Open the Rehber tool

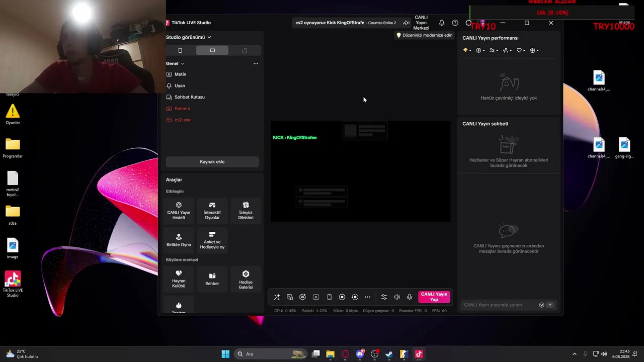(x=212, y=279)
